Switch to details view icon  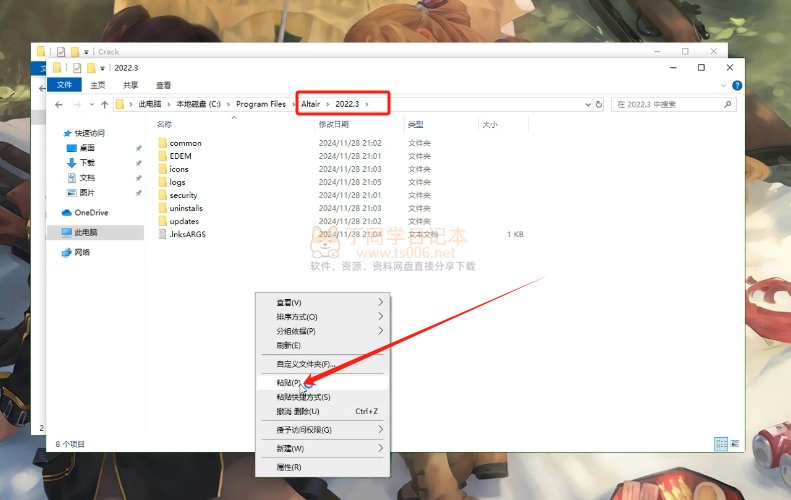[x=721, y=444]
